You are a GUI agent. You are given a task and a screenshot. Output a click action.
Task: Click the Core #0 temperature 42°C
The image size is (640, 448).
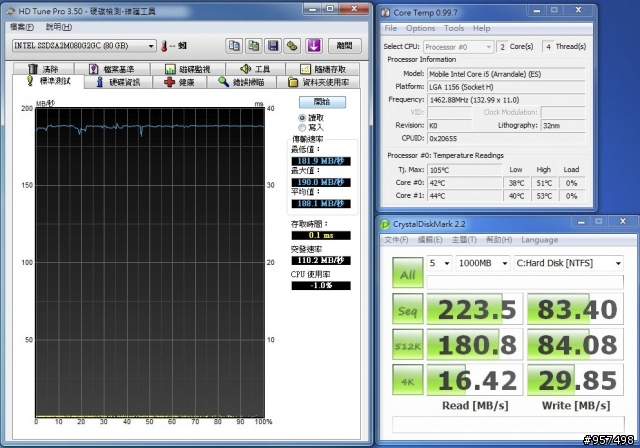[x=464, y=183]
